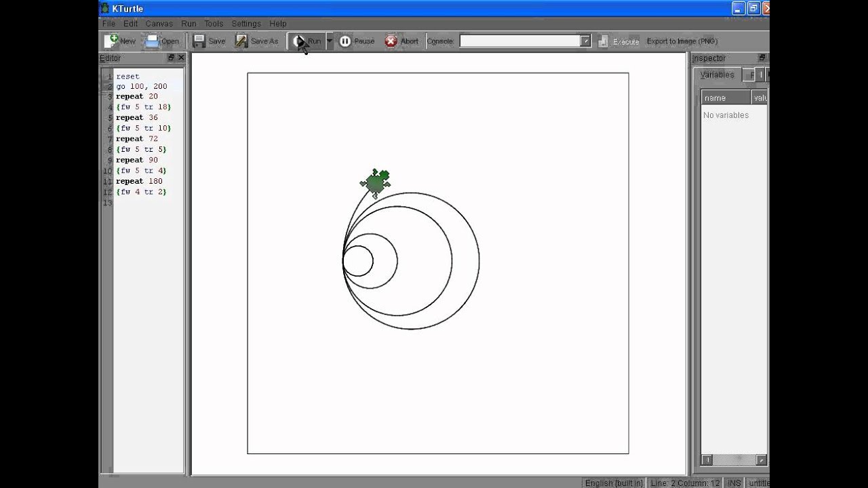The image size is (868, 488).
Task: Float the Editor dock panel
Action: (171, 58)
